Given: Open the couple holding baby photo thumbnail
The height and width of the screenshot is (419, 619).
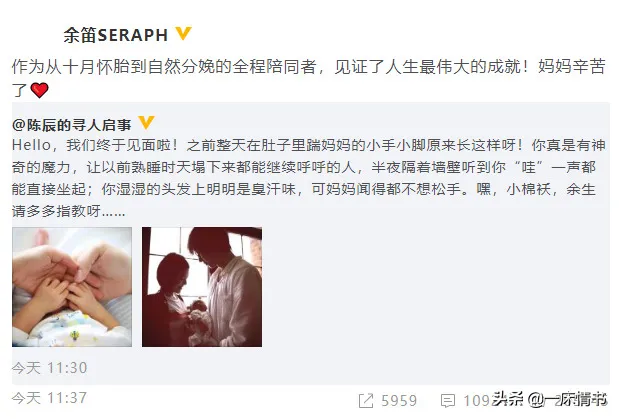Looking at the screenshot, I should pos(202,287).
